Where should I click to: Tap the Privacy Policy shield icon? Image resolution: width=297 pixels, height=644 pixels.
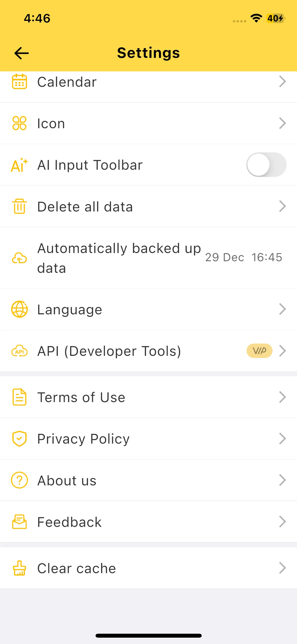coord(20,439)
